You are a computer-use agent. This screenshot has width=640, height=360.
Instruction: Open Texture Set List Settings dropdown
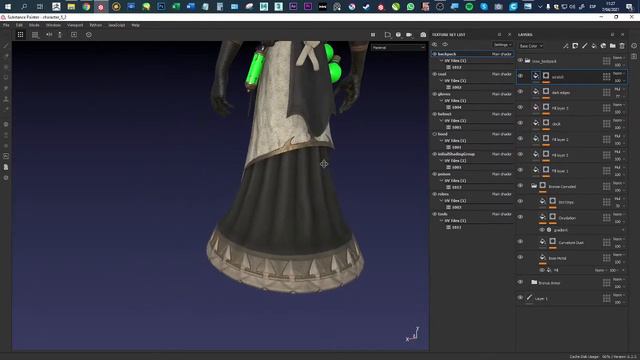tap(502, 44)
